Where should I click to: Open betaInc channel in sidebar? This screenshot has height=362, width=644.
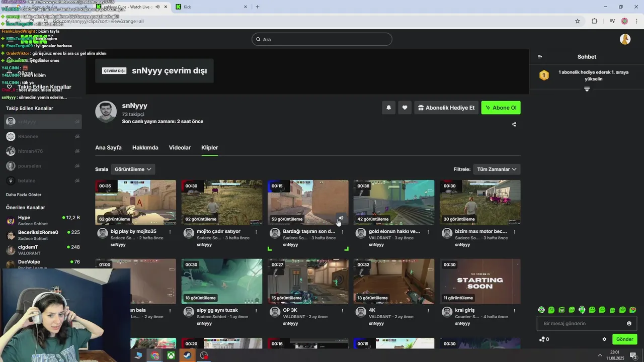(43, 180)
